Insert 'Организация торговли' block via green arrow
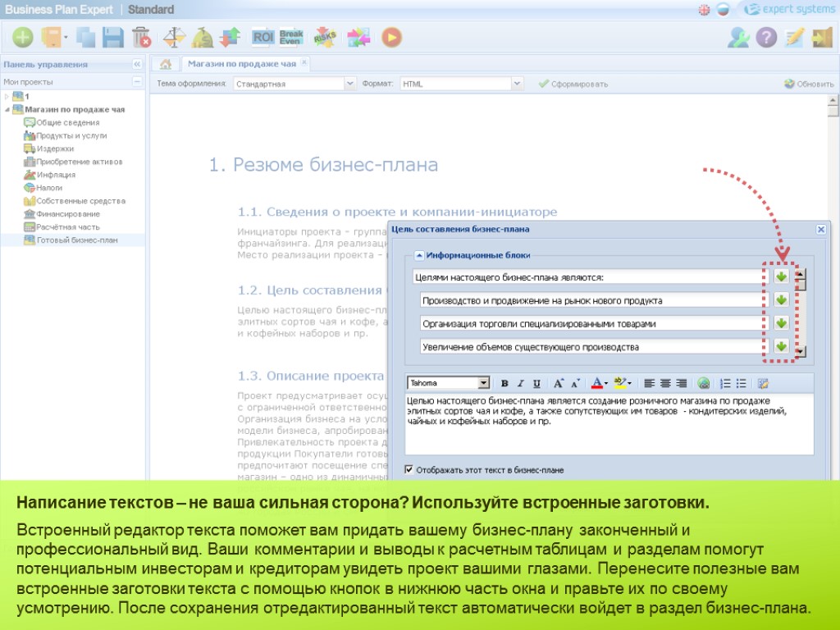 [x=781, y=323]
